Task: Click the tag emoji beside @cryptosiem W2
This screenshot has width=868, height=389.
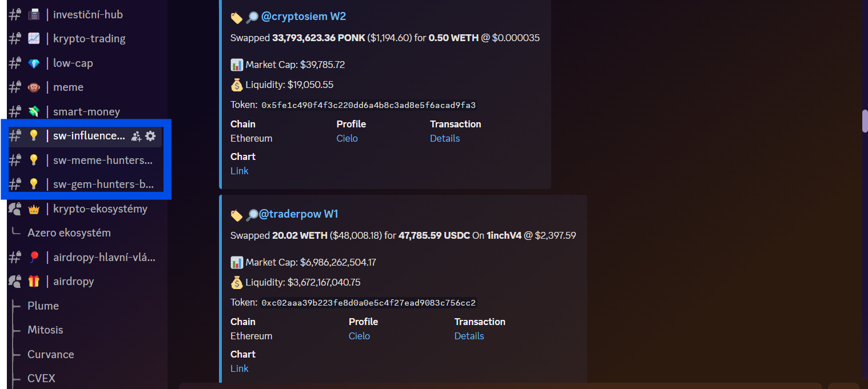Action: tap(236, 18)
